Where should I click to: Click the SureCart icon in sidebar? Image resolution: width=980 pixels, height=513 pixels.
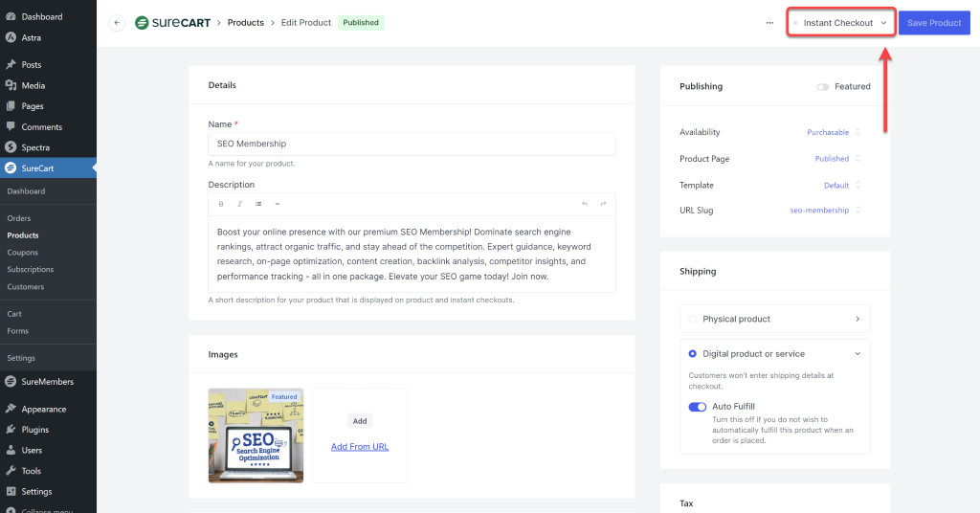(x=11, y=168)
